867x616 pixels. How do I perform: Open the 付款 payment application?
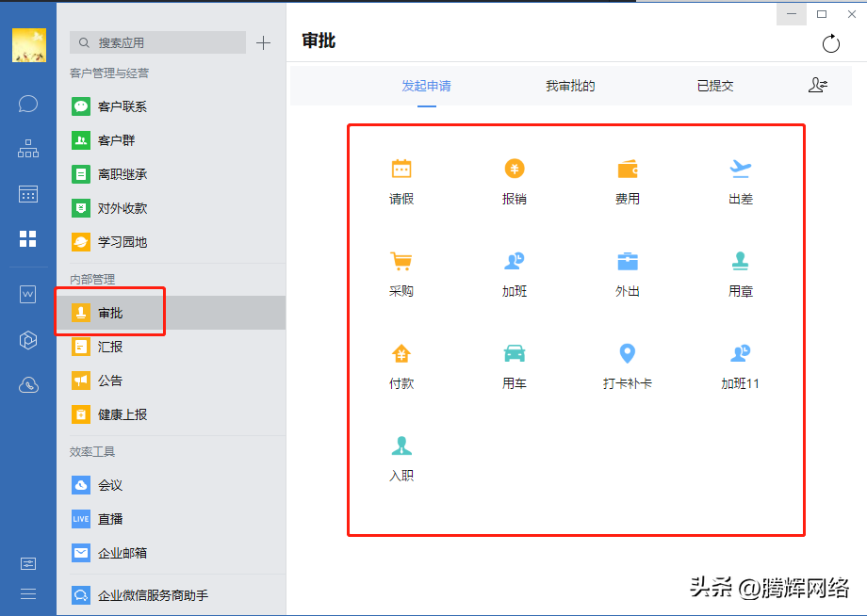pyautogui.click(x=401, y=366)
